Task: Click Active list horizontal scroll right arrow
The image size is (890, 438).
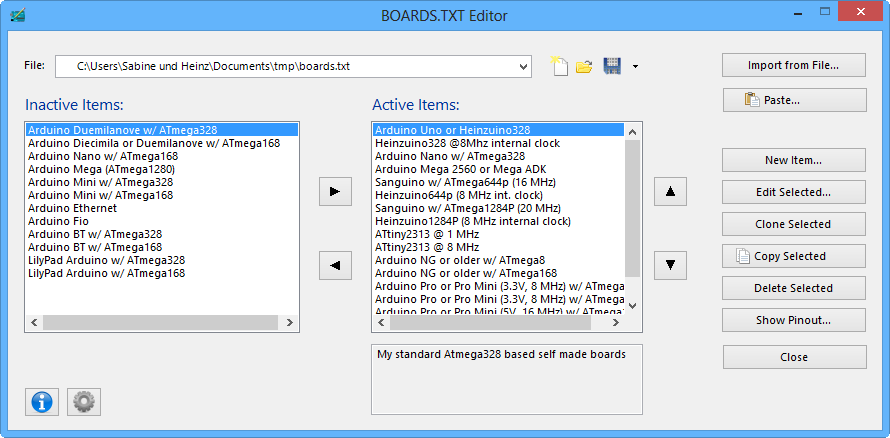Action: 616,323
